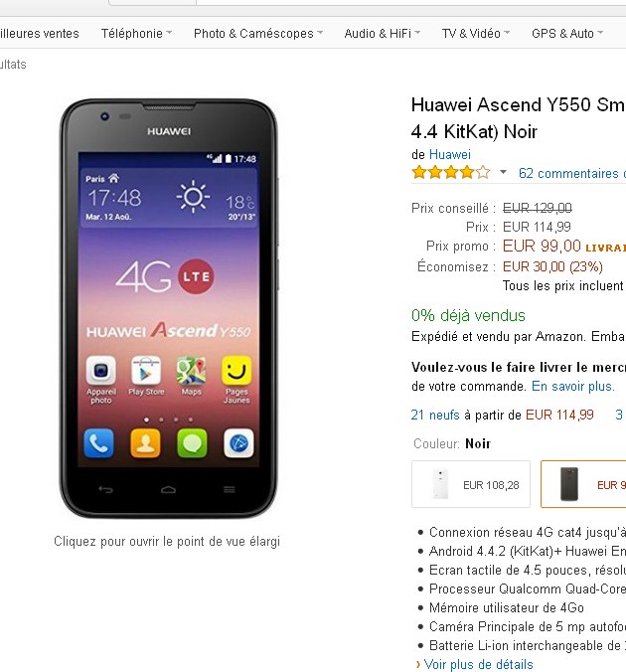Expand the rating breakdown dropdown arrow

click(503, 173)
